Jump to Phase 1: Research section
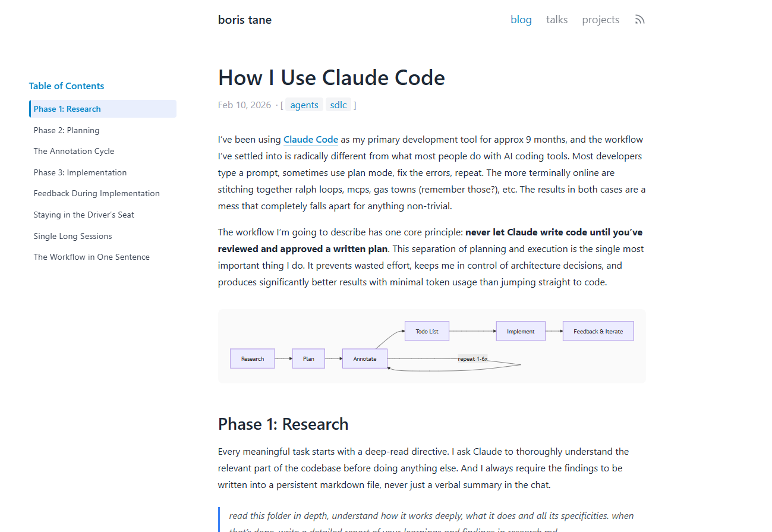The image size is (772, 532). click(67, 109)
